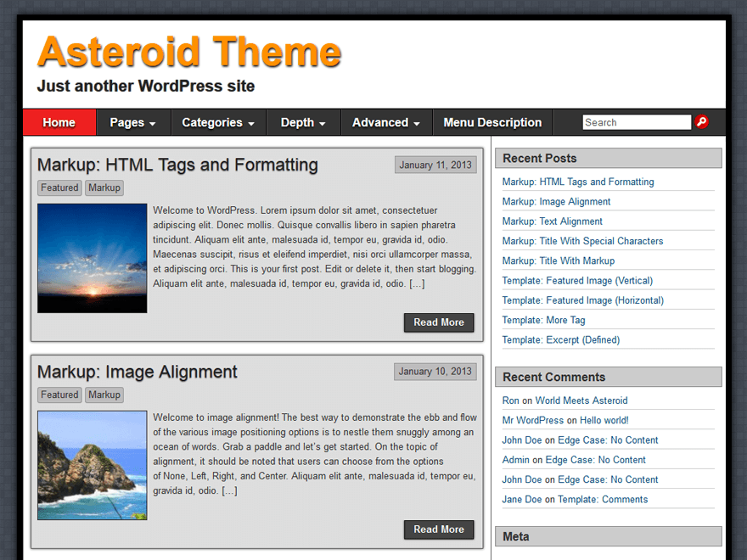Click the Recent Comments widget heading
Viewport: 747px width, 560px height.
(609, 377)
